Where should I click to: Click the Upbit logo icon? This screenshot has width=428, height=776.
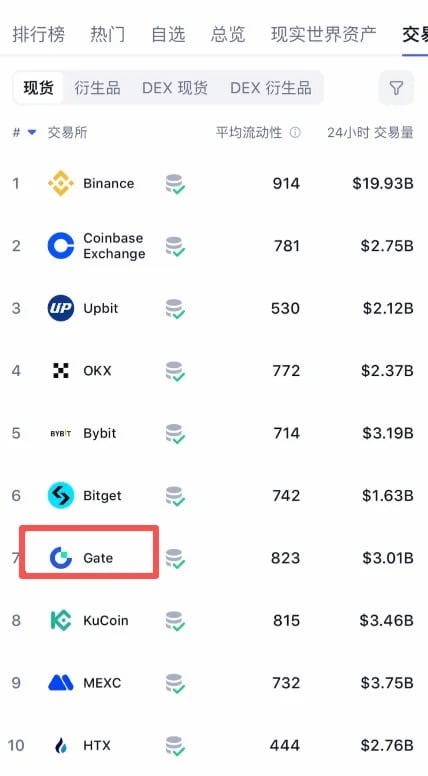[x=61, y=308]
